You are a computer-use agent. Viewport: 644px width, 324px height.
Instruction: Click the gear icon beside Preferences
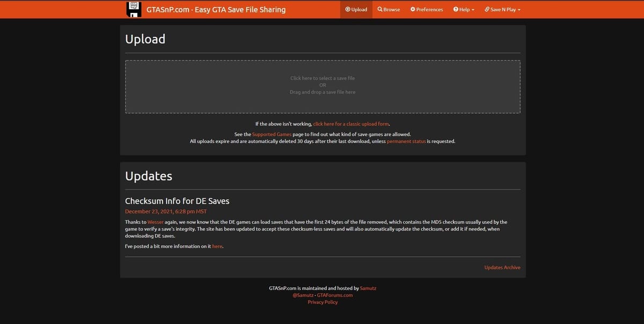[413, 9]
